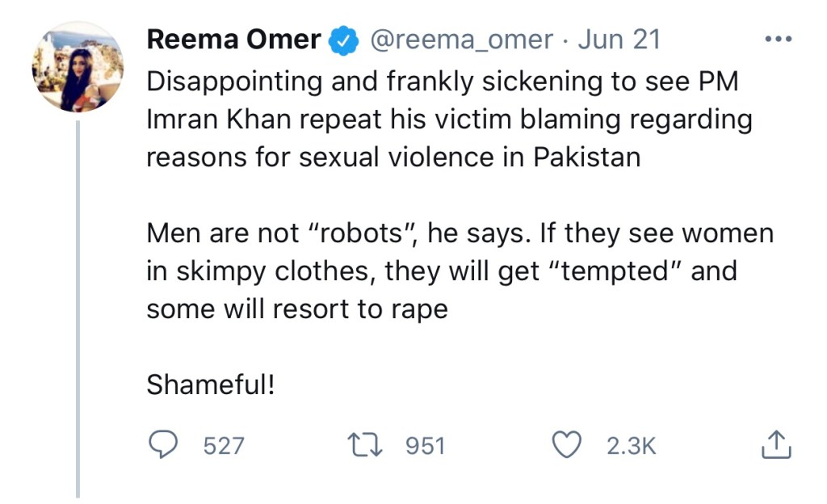
Task: Click the word "Shameful!" in the tweet
Action: [211, 386]
